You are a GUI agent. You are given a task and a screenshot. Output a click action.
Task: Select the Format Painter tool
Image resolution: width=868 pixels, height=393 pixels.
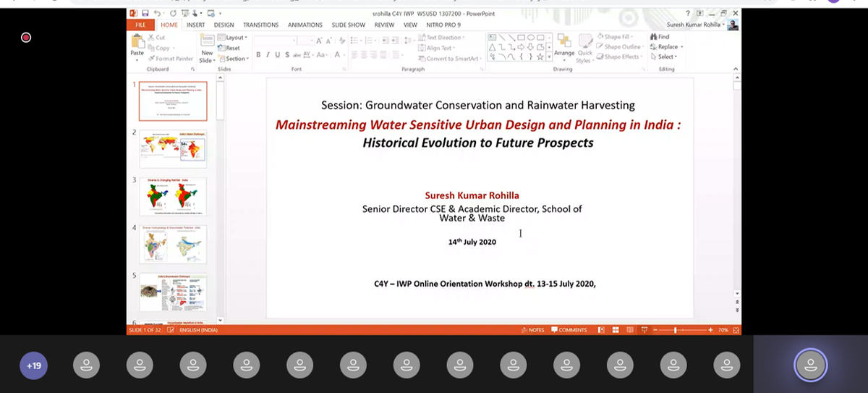point(170,59)
